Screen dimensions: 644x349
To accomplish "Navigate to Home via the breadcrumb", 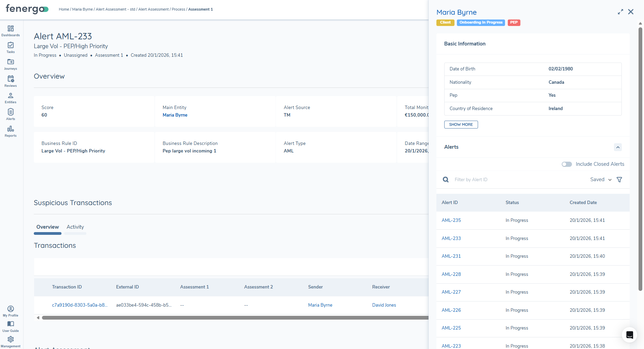I will (x=64, y=9).
